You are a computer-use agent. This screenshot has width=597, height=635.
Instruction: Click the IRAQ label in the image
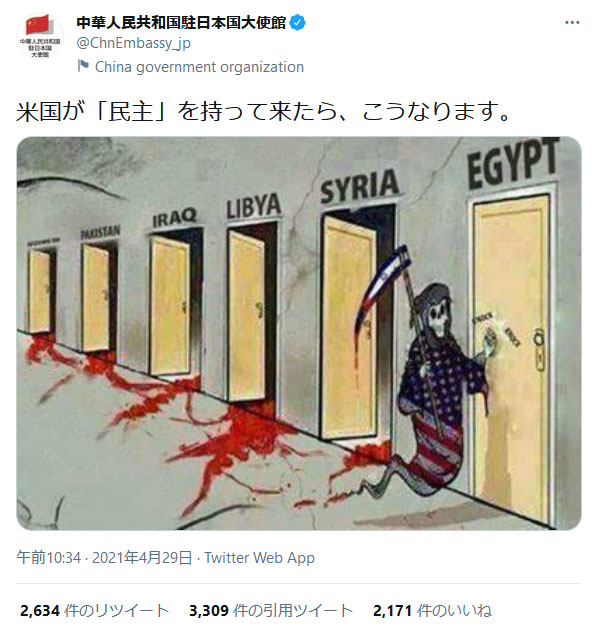point(174,218)
